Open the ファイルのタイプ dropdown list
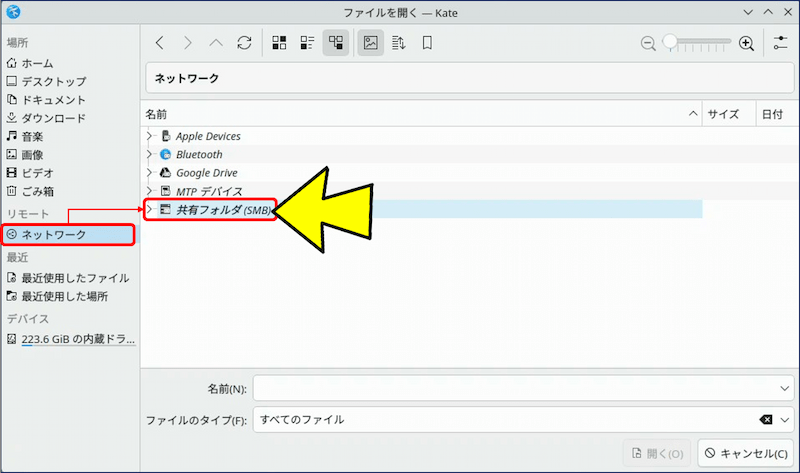This screenshot has width=800, height=473. coord(785,420)
